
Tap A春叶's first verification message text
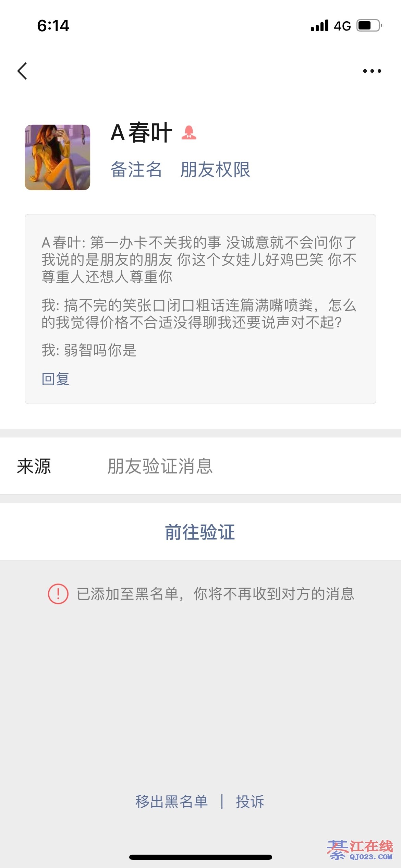[199, 260]
